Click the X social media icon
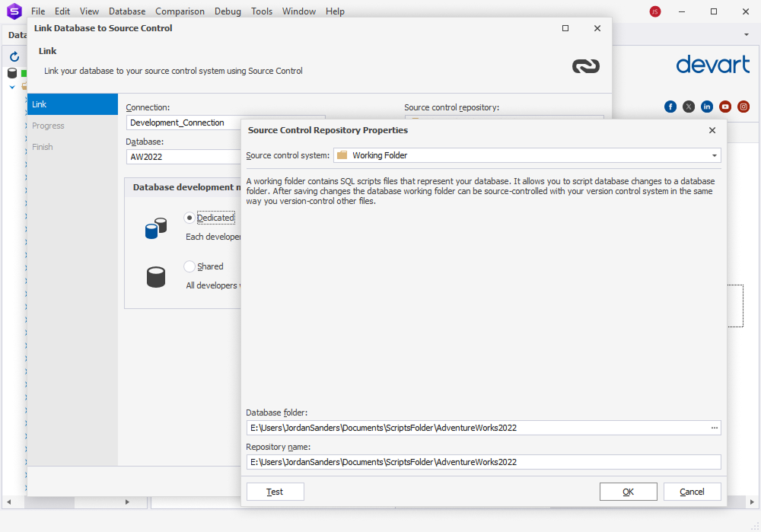761x532 pixels. click(688, 107)
